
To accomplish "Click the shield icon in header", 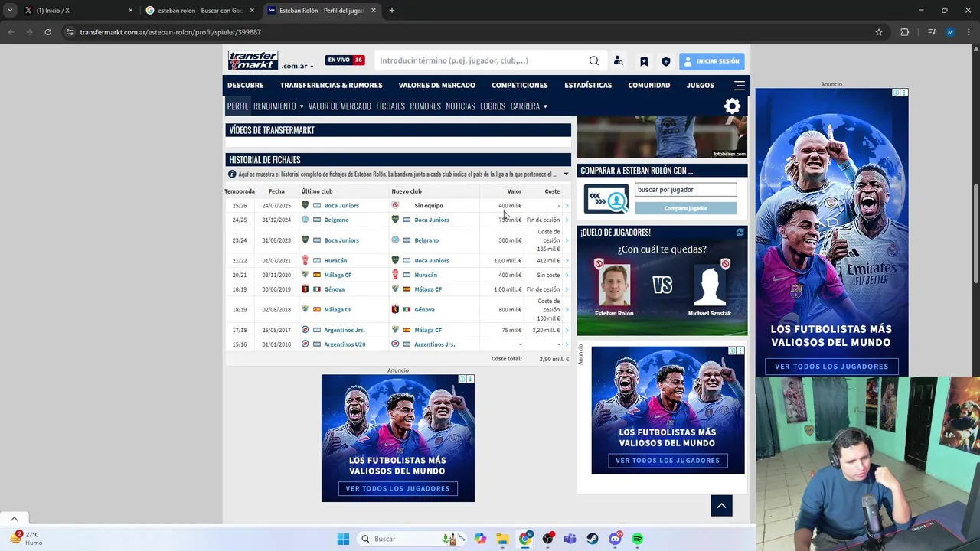I will [x=666, y=61].
